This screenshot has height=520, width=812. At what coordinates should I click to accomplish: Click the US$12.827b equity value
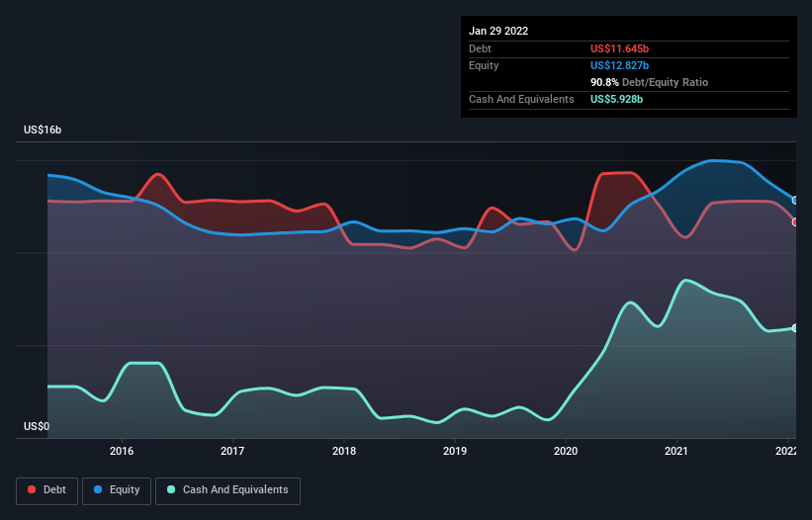click(619, 65)
